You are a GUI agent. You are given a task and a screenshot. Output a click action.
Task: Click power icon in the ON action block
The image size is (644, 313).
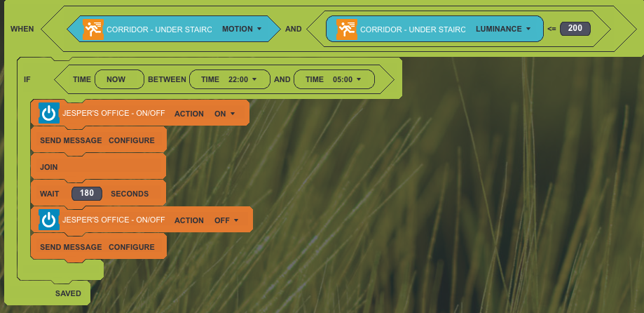(x=49, y=113)
